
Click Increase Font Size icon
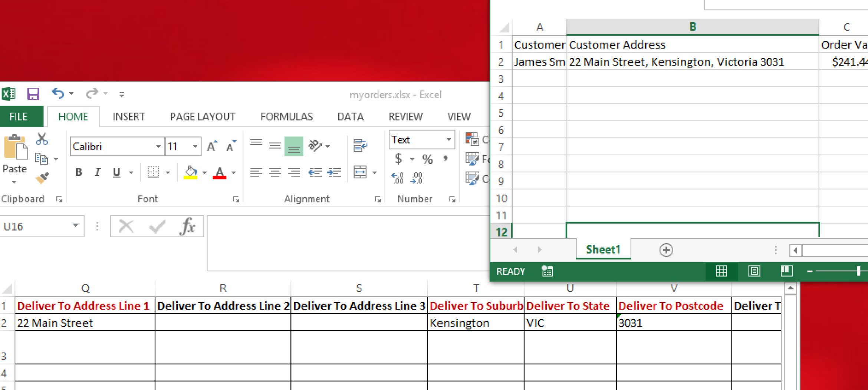(x=212, y=146)
